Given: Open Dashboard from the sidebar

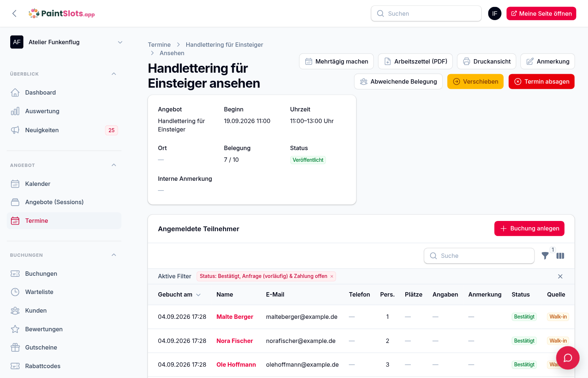Looking at the screenshot, I should [64, 92].
